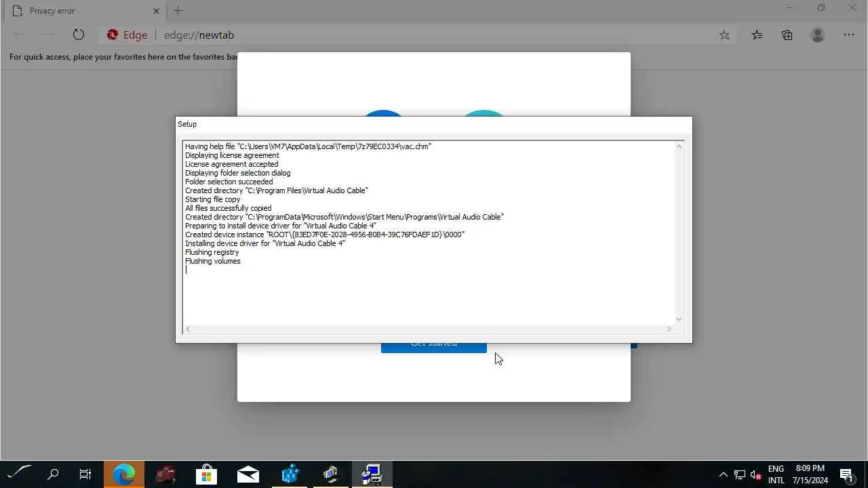This screenshot has height=488, width=868.
Task: Click the "All files successfully copied" line
Action: (229, 208)
